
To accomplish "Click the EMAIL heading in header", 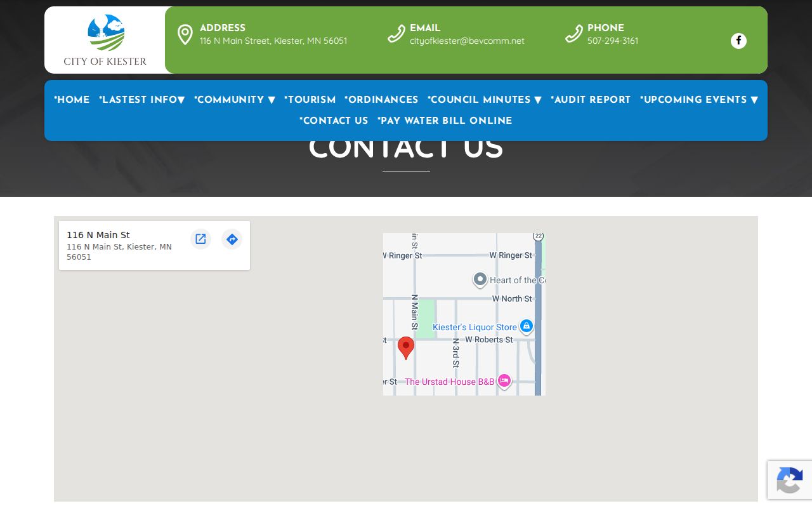I will pyautogui.click(x=425, y=28).
